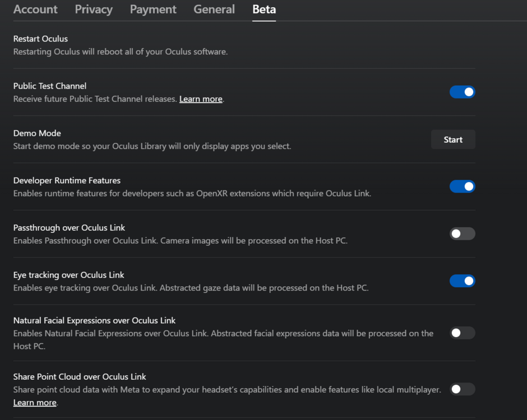Screen dimensions: 527x420
Task: Click the Beta tab
Action: [x=264, y=10]
